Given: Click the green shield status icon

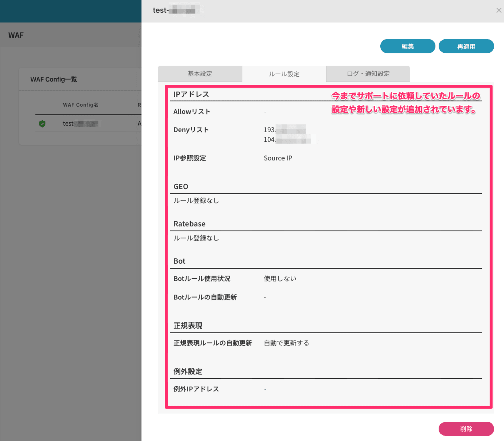Looking at the screenshot, I should click(x=42, y=124).
